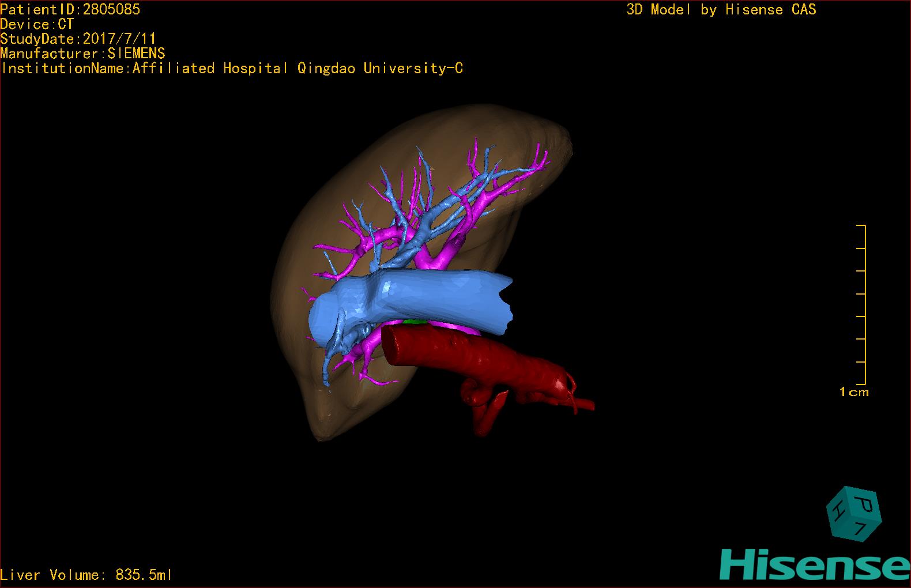The width and height of the screenshot is (911, 588).
Task: Click the magenta portal vein trunk
Action: [438, 259]
